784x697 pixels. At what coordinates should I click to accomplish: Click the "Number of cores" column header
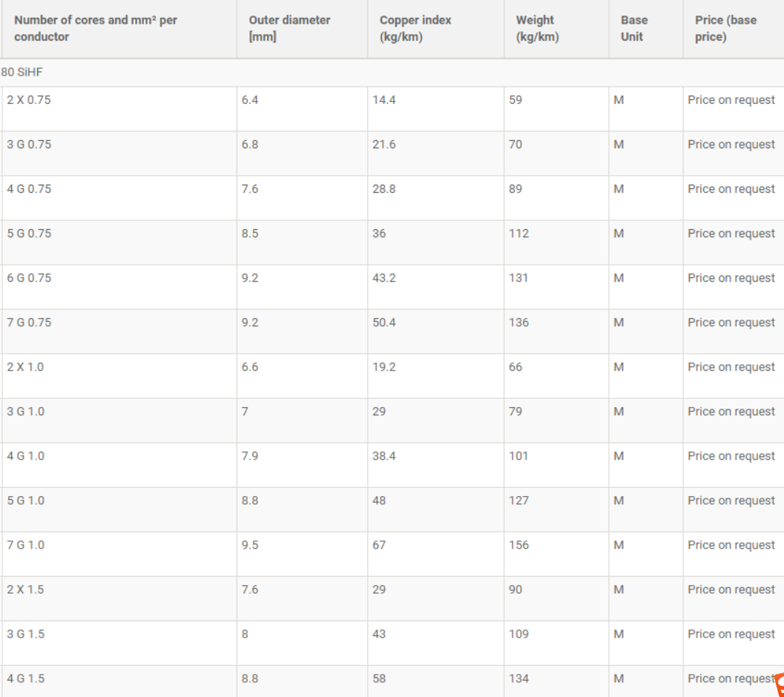point(96,28)
